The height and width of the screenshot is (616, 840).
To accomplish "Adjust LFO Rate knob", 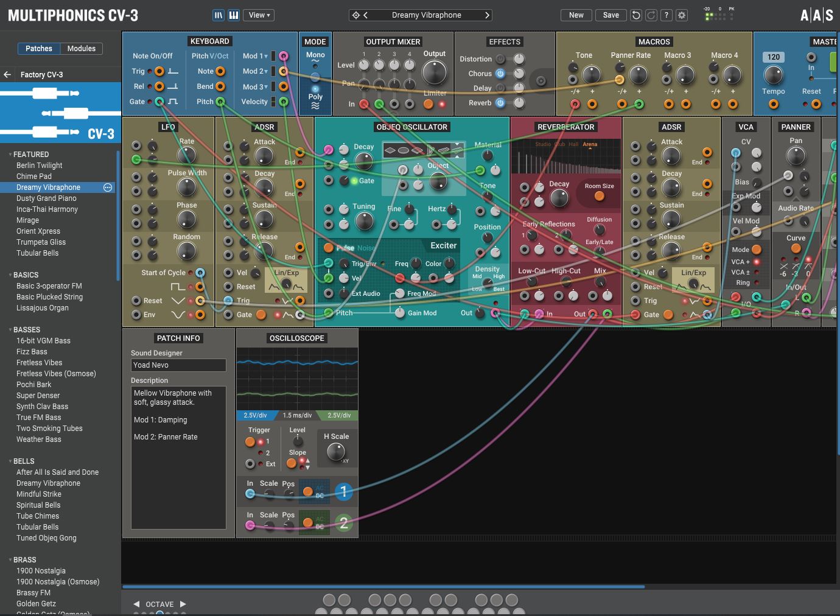I will [x=187, y=156].
